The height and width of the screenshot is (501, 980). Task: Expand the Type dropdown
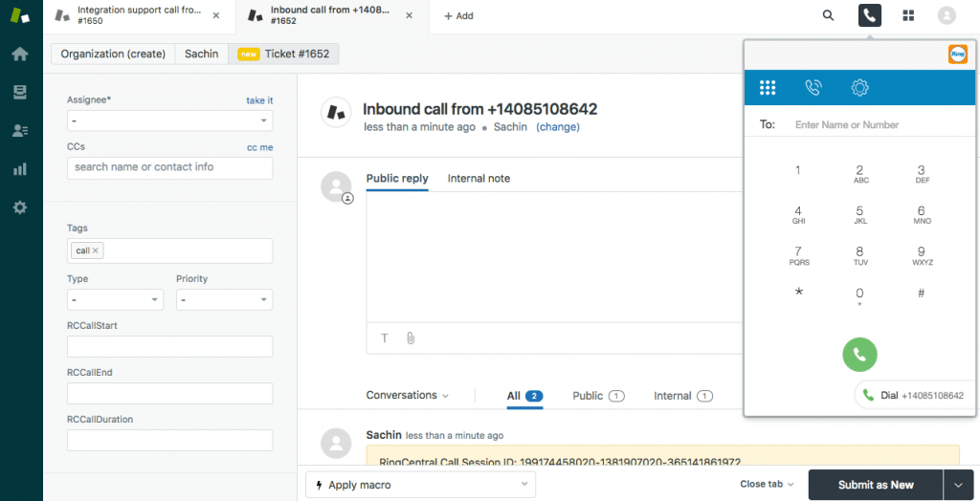[115, 300]
